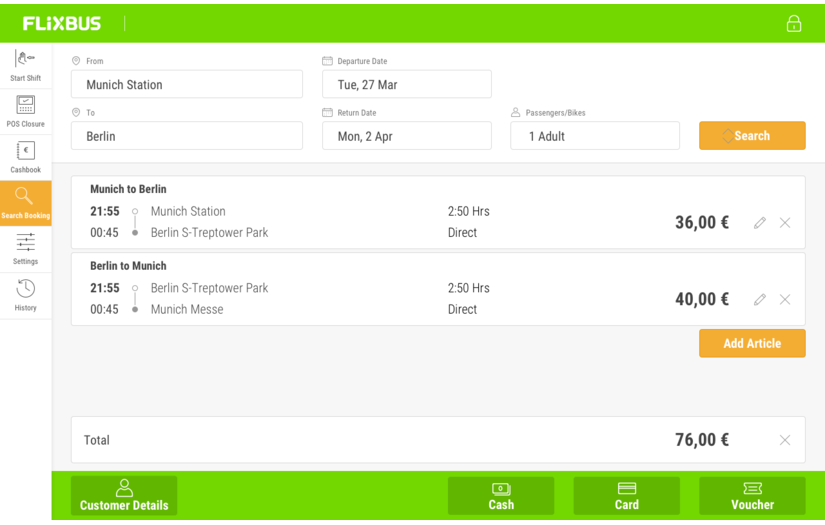Viewport: 825px width, 525px height.
Task: Open the Cashbook section
Action: coord(25,157)
